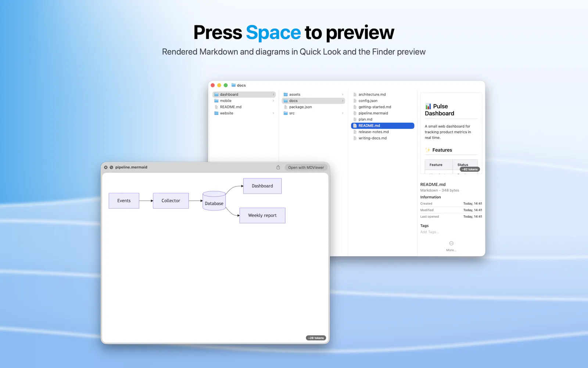588x368 pixels.
Task: Click the docs folder icon in title bar
Action: coord(233,85)
